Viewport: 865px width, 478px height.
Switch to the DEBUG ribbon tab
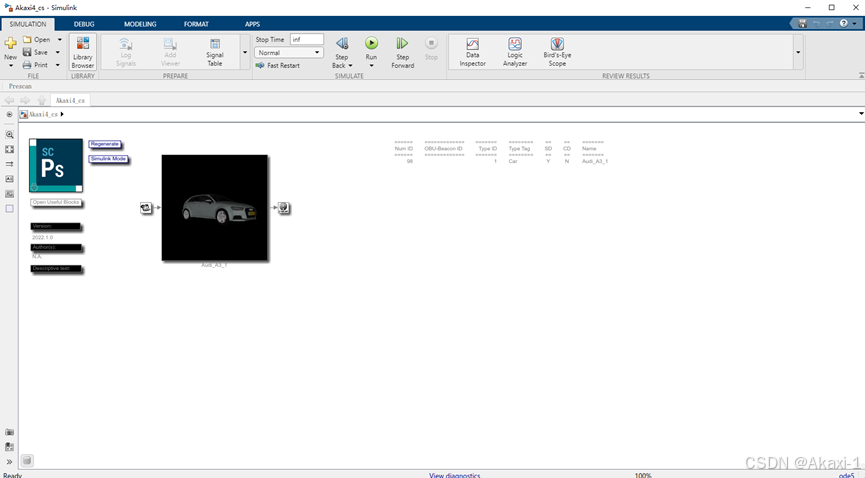click(x=84, y=24)
